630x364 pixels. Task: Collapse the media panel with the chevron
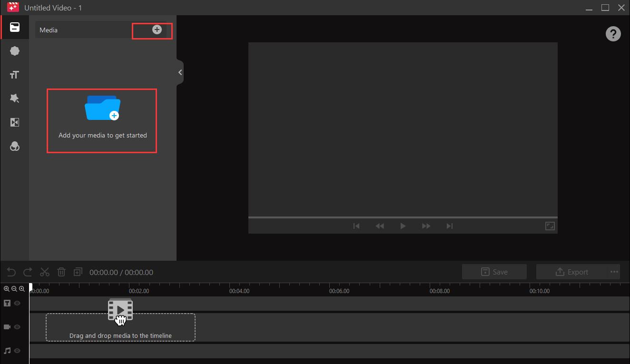coord(180,72)
